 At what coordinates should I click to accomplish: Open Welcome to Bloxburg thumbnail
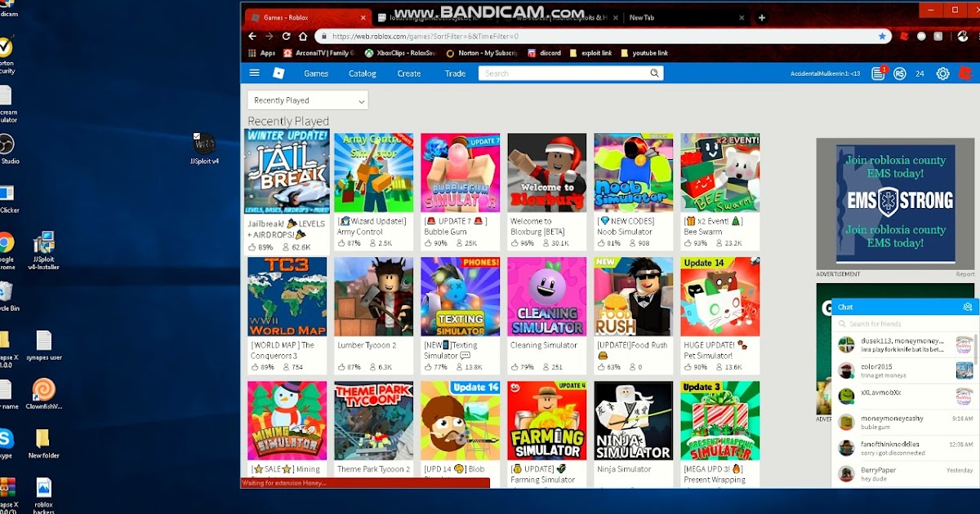(x=547, y=173)
